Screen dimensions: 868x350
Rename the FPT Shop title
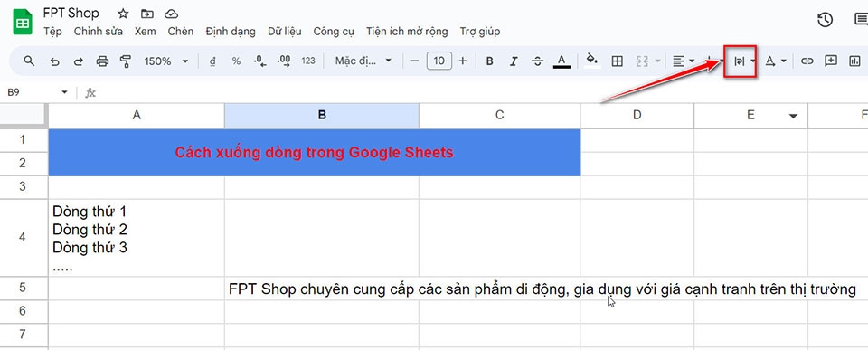click(x=71, y=14)
